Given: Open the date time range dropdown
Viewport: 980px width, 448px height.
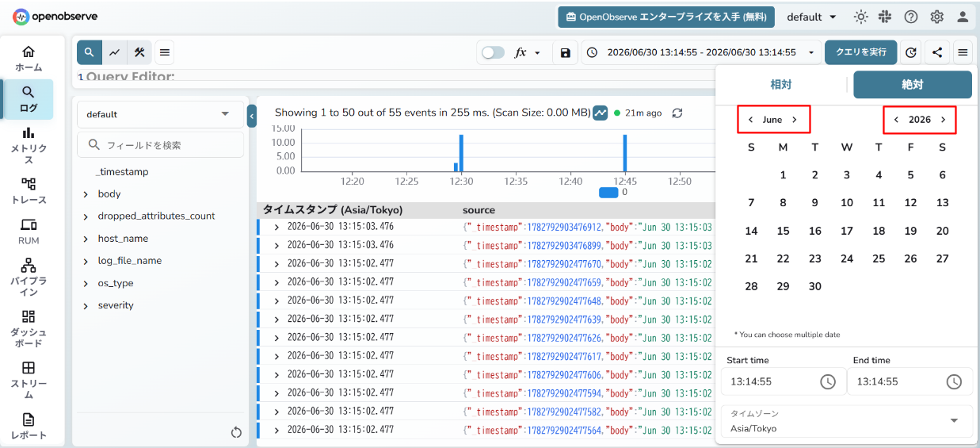Looking at the screenshot, I should click(x=701, y=52).
